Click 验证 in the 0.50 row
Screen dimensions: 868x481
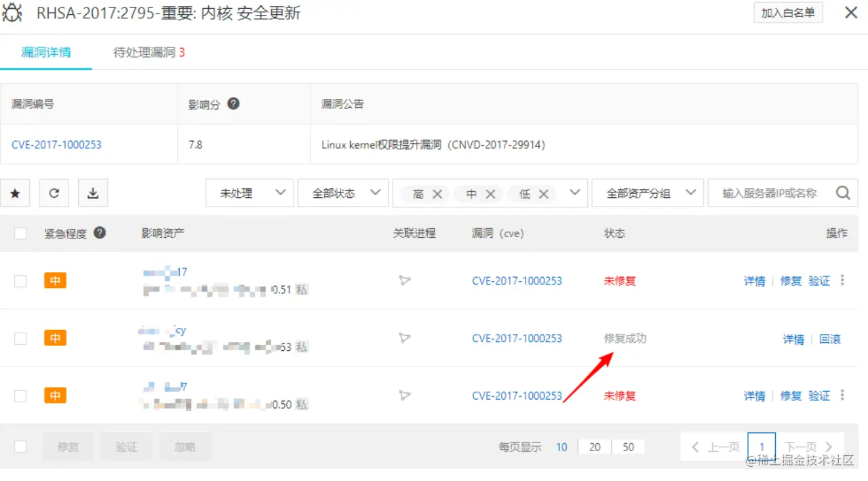pos(819,396)
